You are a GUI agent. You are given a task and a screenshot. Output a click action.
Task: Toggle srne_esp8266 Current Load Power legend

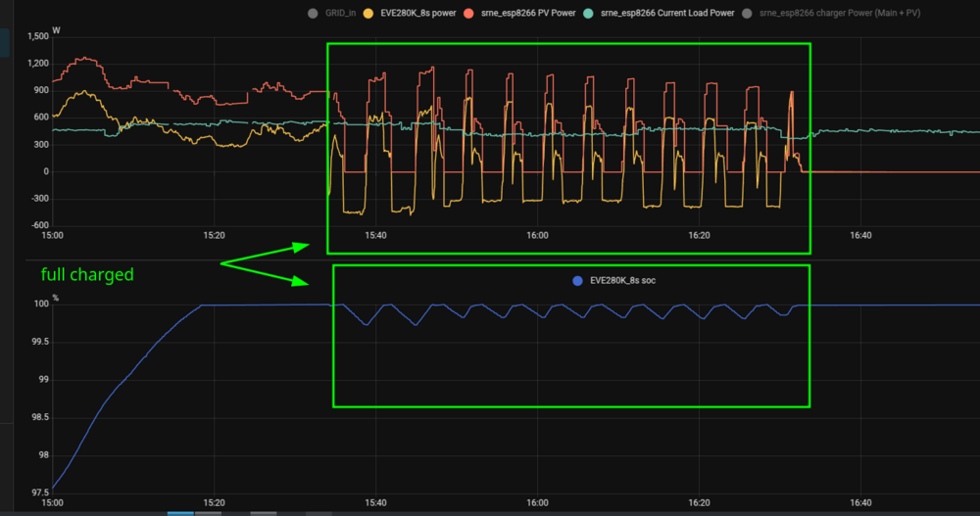coord(659,13)
